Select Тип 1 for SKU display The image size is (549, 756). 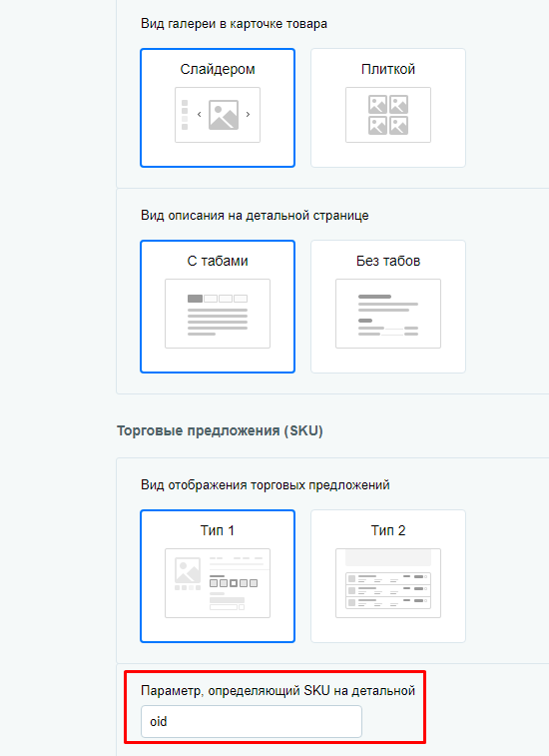[218, 576]
